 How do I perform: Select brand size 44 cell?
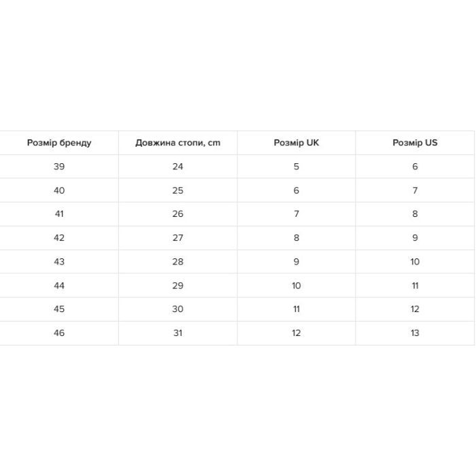point(59,286)
